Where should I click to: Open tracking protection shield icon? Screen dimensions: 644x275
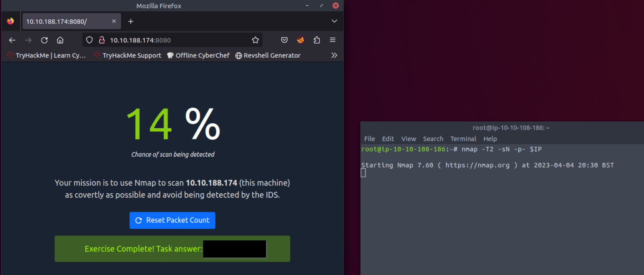point(89,40)
